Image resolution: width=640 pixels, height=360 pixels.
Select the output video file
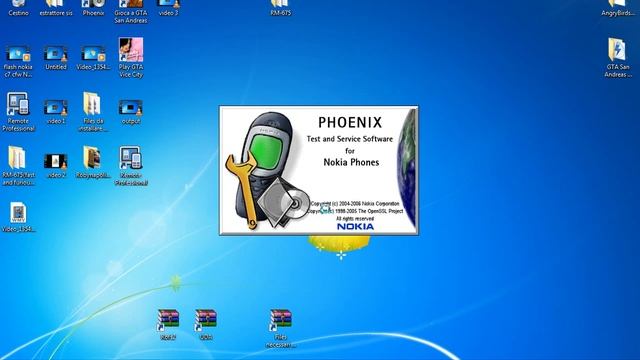tap(131, 112)
